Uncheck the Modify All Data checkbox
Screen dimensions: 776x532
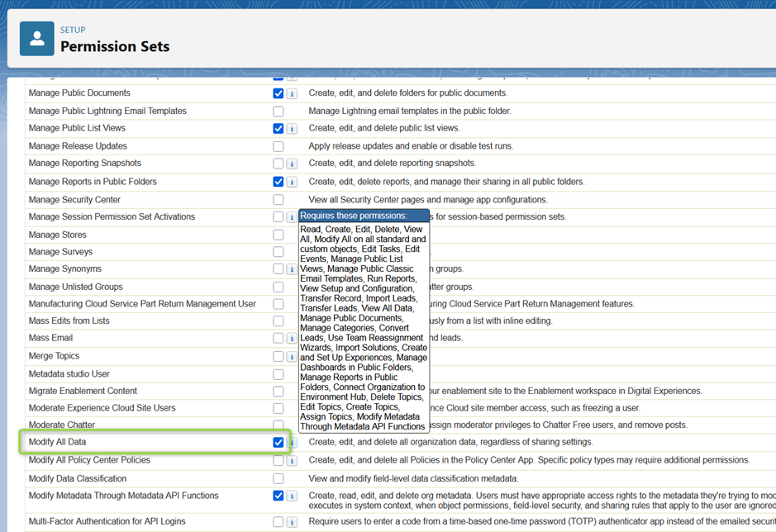point(279,443)
